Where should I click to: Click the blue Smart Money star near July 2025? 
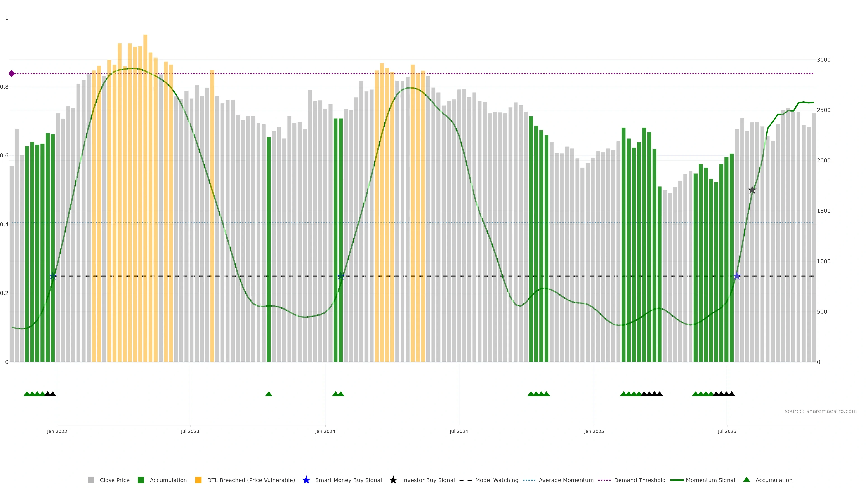pos(737,276)
